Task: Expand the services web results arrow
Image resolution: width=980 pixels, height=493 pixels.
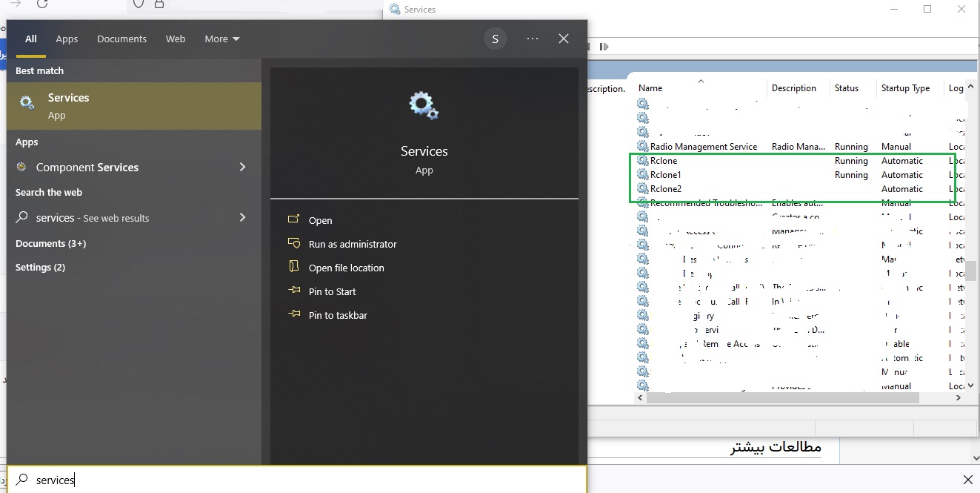Action: click(242, 217)
